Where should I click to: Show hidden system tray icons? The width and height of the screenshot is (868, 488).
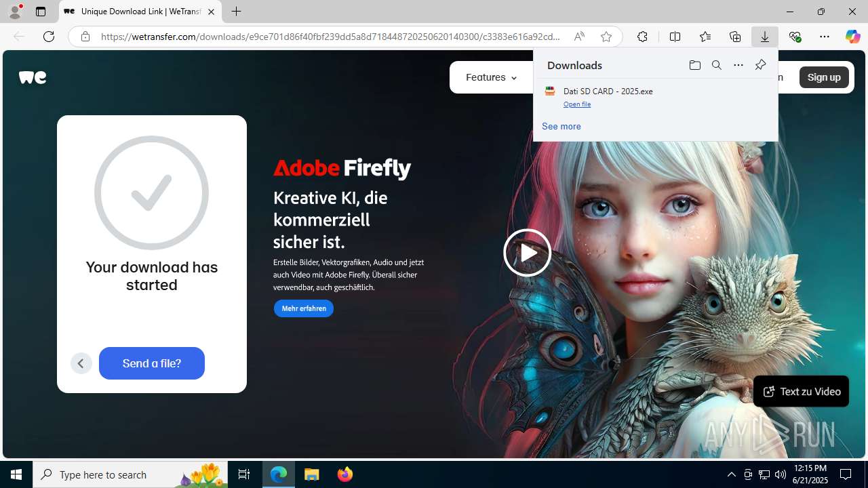point(731,474)
